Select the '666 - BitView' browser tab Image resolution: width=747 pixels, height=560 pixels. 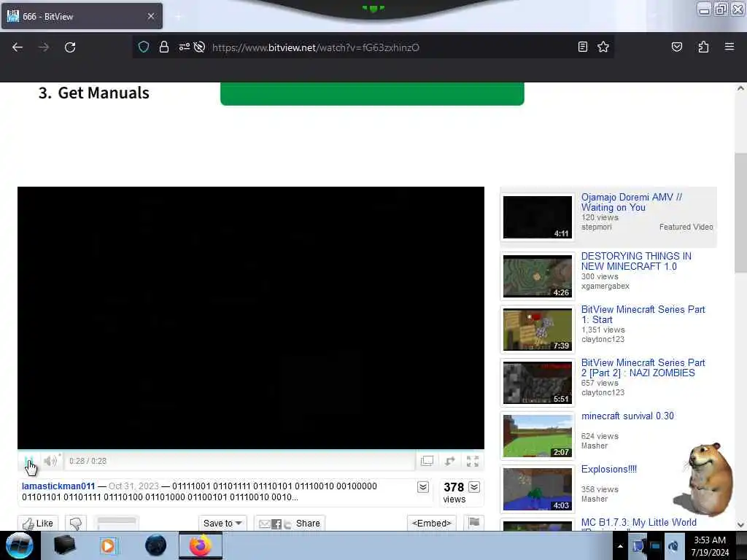click(x=82, y=16)
